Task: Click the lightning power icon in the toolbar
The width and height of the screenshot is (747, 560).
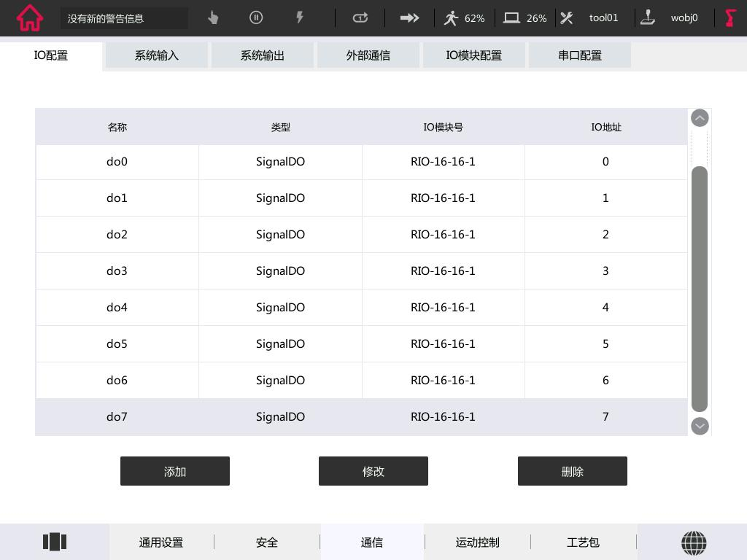Action: coord(300,17)
